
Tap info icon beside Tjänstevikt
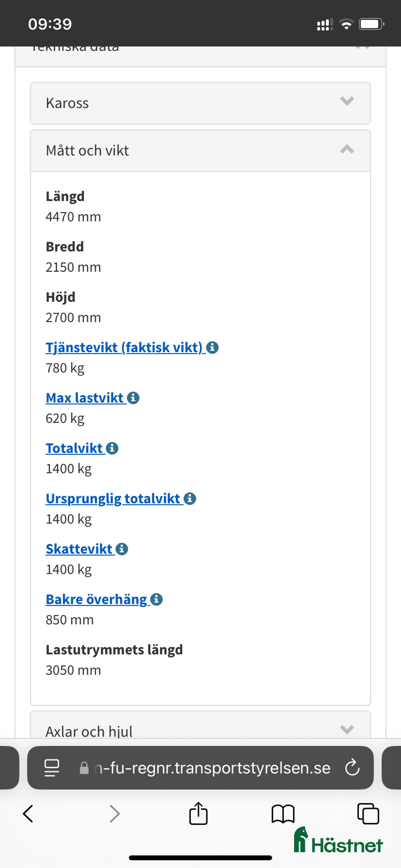coord(212,348)
